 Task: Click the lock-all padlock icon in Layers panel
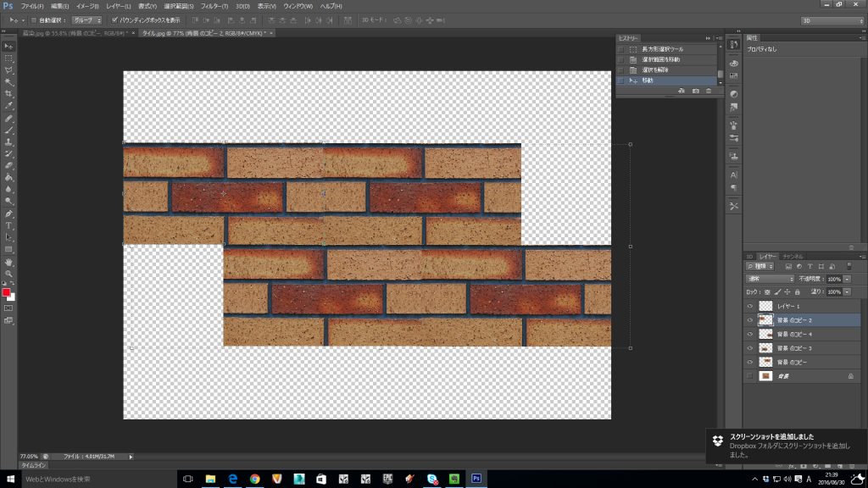pyautogui.click(x=797, y=291)
